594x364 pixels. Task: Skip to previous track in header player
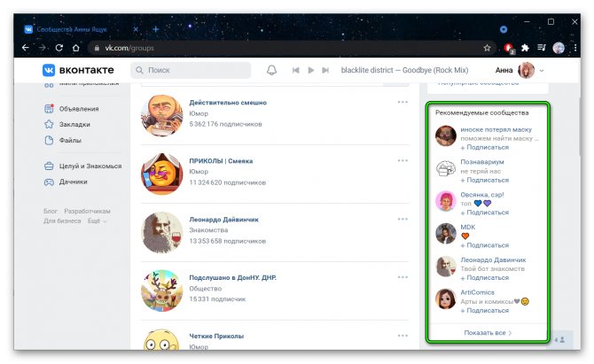point(296,70)
